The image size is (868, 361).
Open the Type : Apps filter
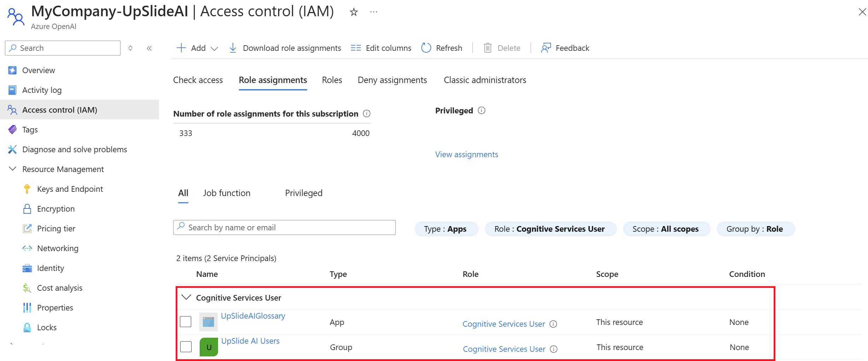[x=446, y=229]
